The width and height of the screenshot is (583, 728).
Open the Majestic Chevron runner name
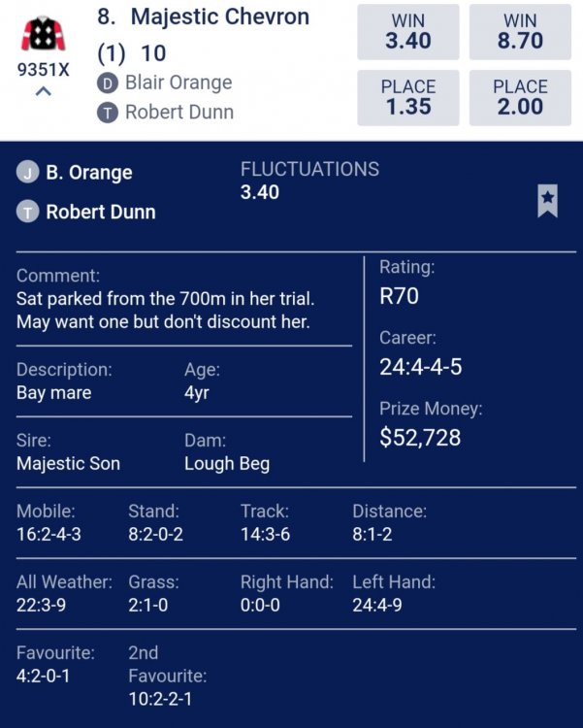[x=220, y=17]
